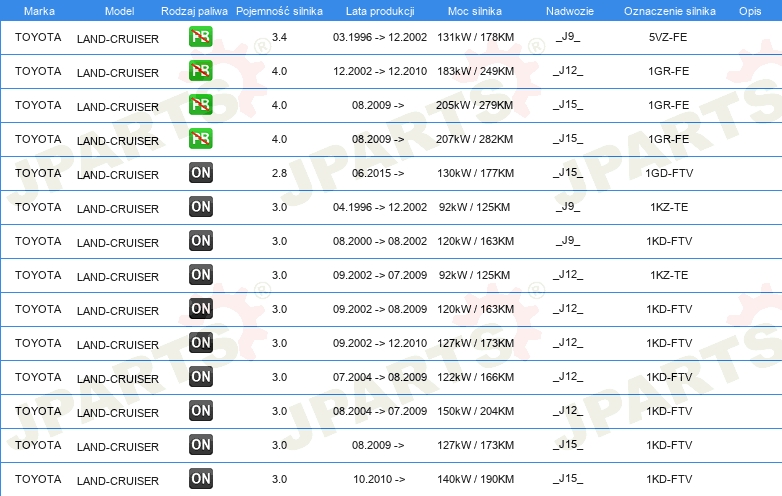The image size is (782, 496).
Task: Click the 'Pojemność silnika' column header
Action: pos(279,10)
